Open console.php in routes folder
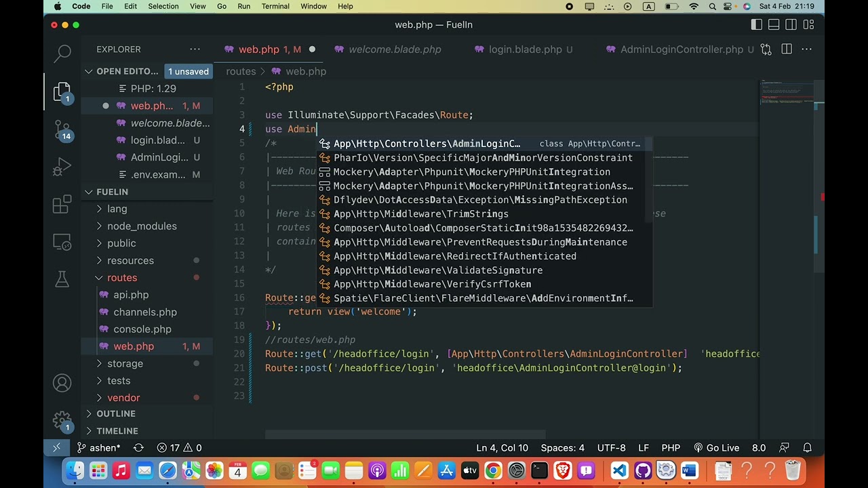 [x=142, y=329]
